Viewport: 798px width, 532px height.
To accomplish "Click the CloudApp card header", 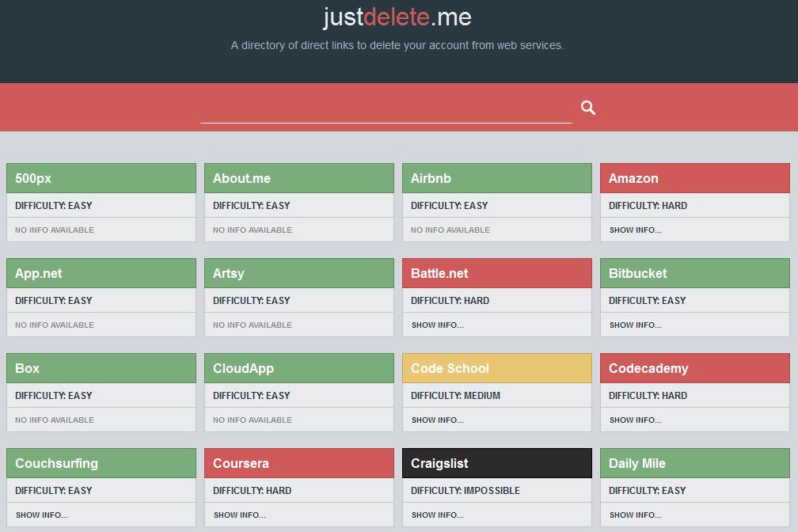I will [x=298, y=367].
